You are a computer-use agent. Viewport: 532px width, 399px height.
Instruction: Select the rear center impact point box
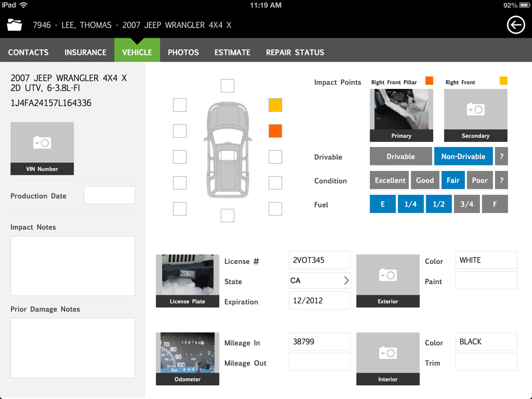227,215
